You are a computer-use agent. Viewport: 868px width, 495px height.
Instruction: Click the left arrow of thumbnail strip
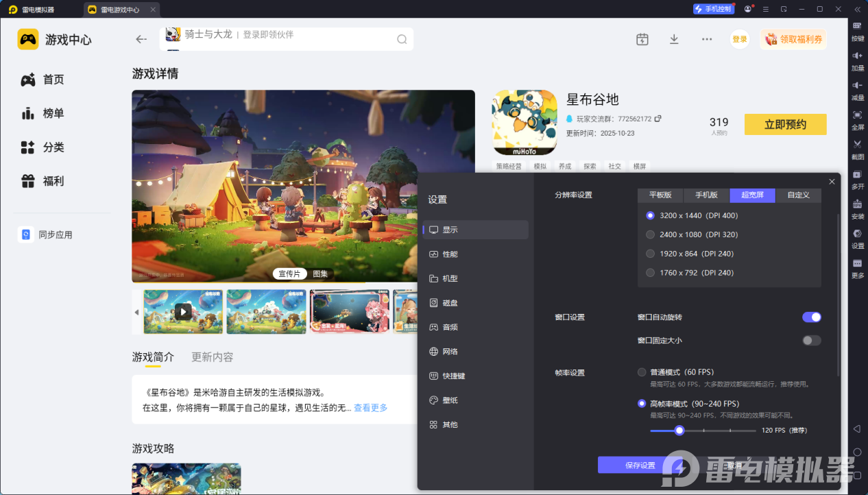[136, 312]
